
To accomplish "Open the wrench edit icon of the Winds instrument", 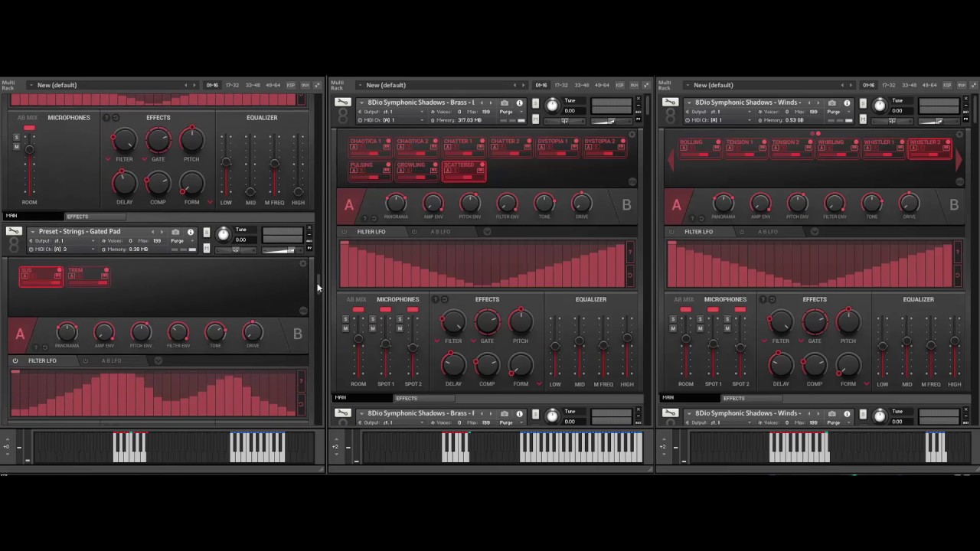I will 670,102.
